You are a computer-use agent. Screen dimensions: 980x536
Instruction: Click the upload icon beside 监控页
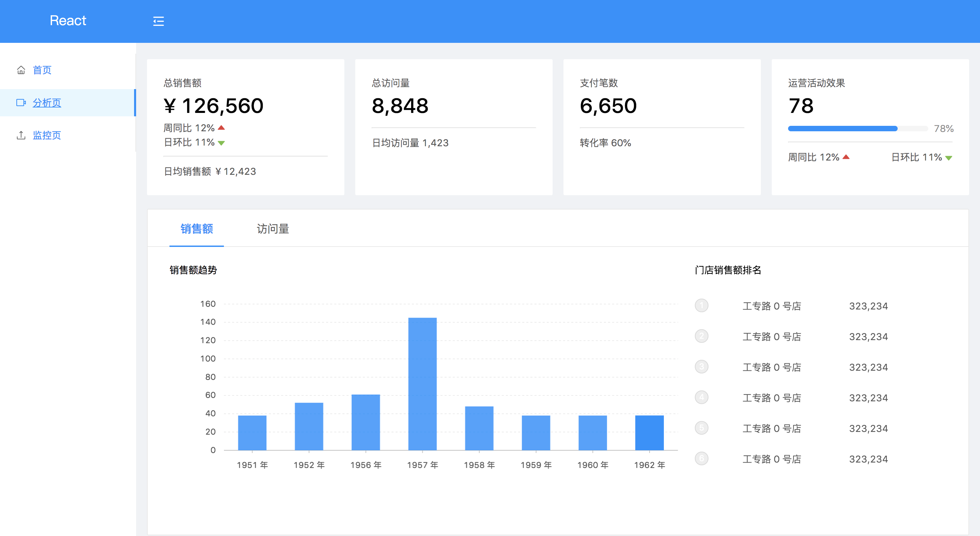(21, 135)
